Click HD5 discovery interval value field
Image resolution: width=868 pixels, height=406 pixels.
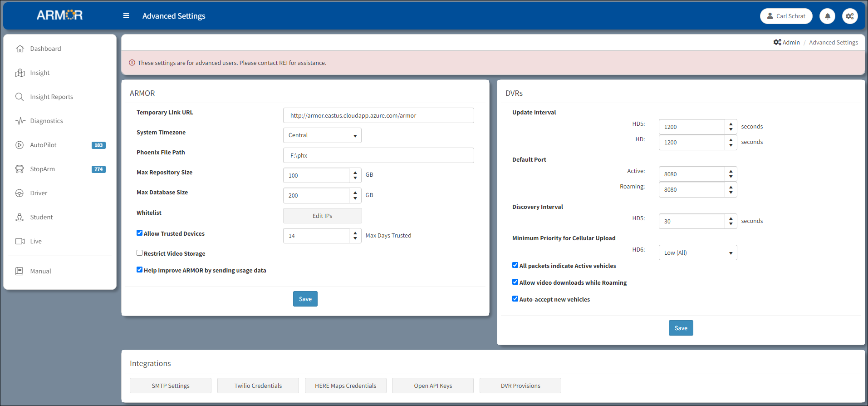click(x=692, y=221)
